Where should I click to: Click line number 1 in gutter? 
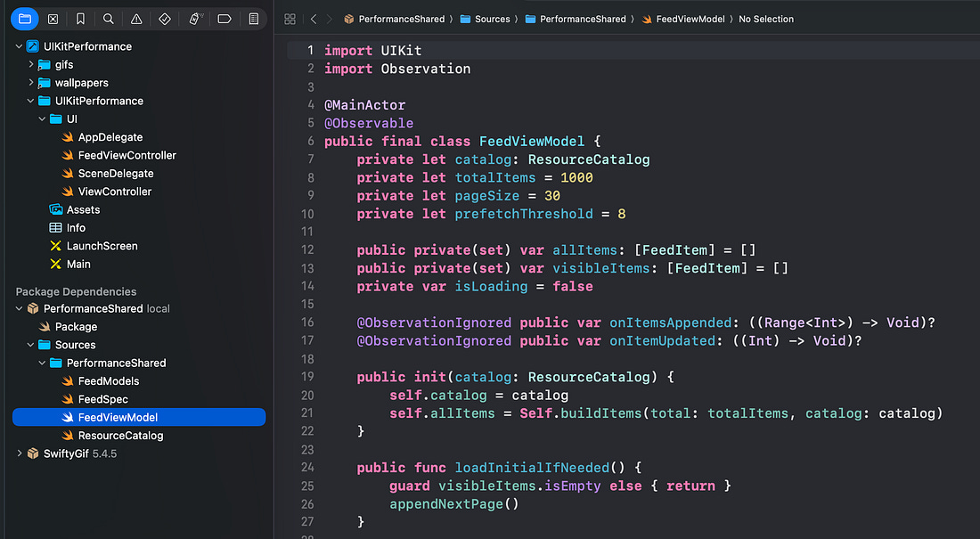(310, 50)
